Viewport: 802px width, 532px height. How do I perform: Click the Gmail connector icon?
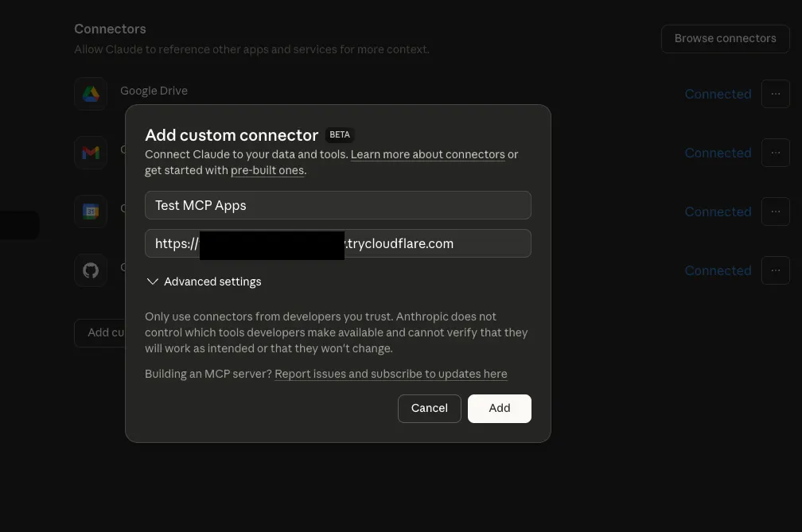pos(91,153)
